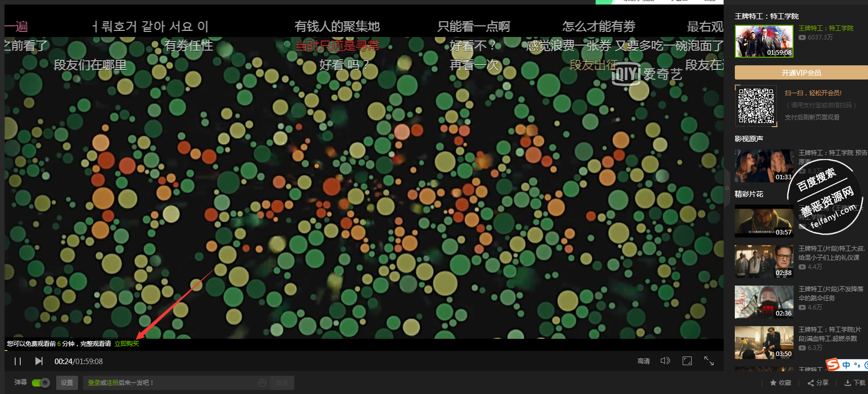Skip to the next video

39,361
